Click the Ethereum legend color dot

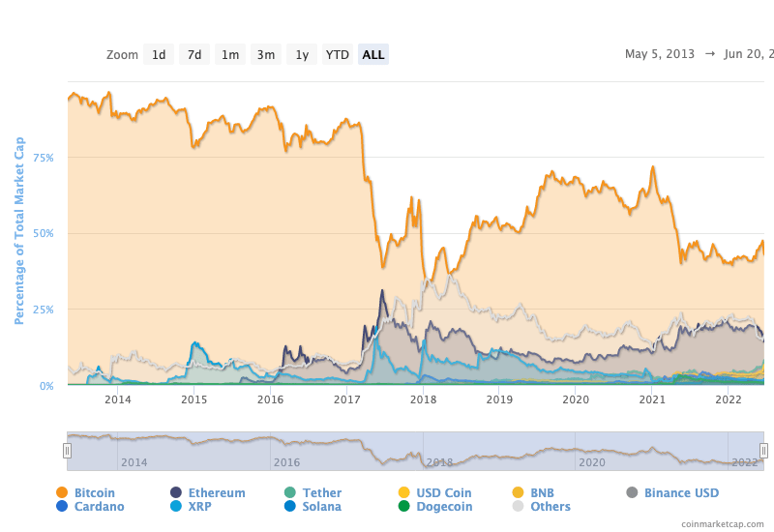click(176, 493)
